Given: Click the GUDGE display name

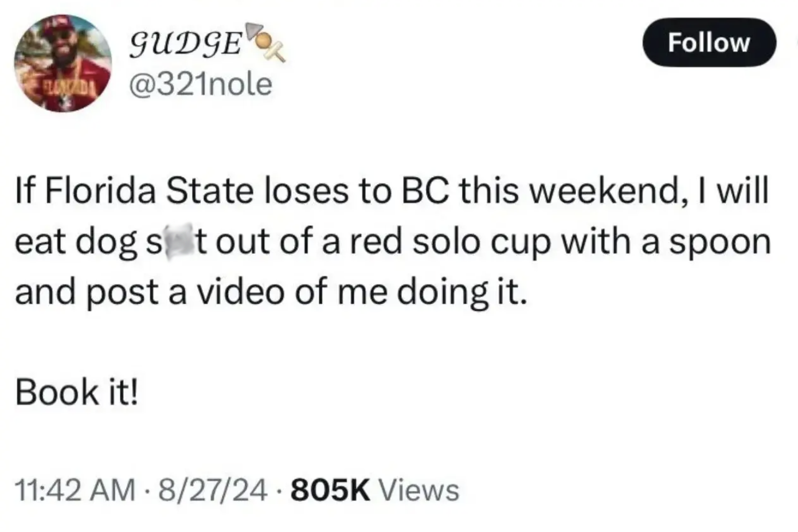Looking at the screenshot, I should click(185, 45).
